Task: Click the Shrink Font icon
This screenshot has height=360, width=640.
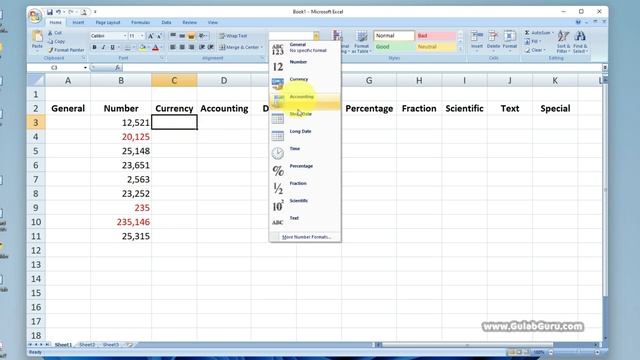Action: 159,36
